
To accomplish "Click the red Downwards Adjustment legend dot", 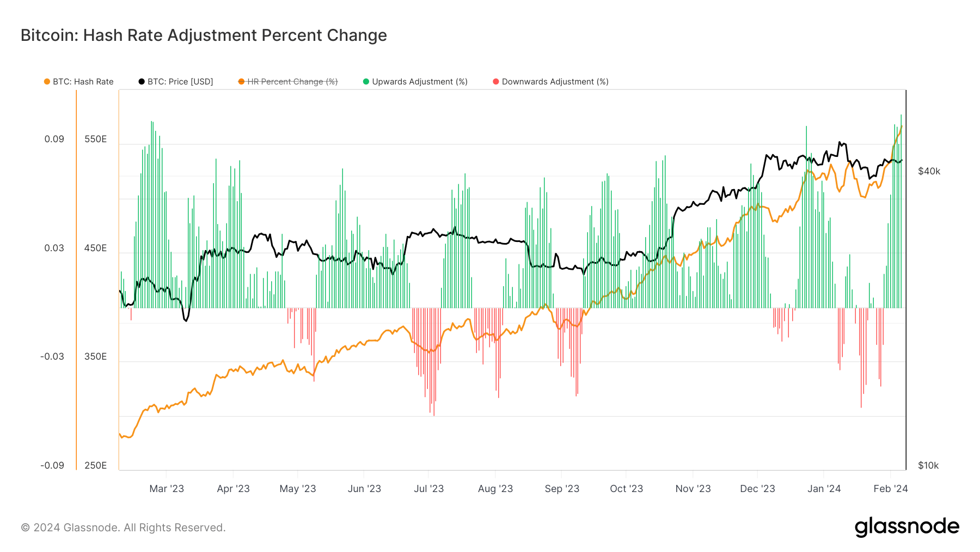I will point(495,82).
